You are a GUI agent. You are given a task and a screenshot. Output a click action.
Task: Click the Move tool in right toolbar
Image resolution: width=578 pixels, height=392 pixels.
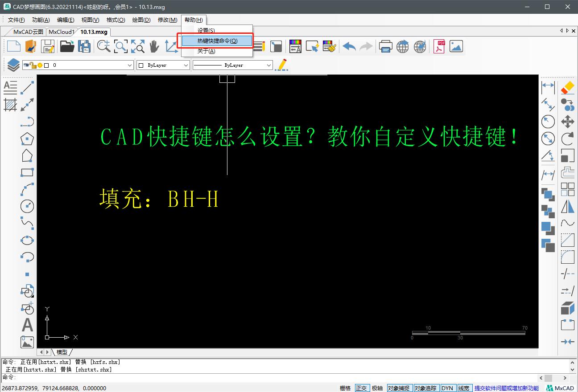pyautogui.click(x=567, y=121)
